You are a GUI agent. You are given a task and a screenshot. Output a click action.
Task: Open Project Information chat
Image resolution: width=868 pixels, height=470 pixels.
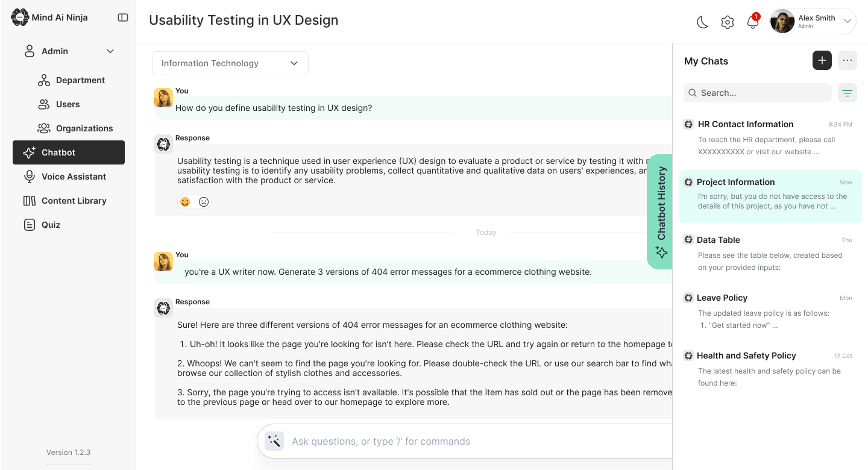click(770, 196)
